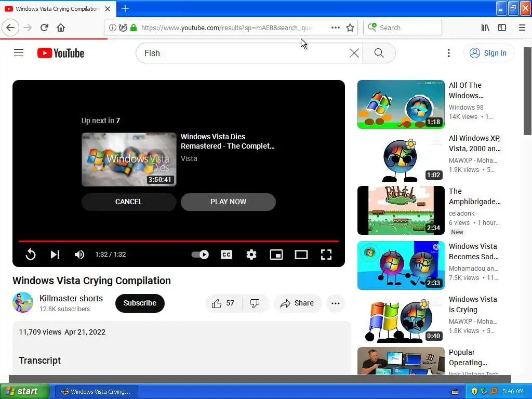The height and width of the screenshot is (399, 532).
Task: Open Windows Vista Becomes Sad video
Action: pyautogui.click(x=401, y=265)
